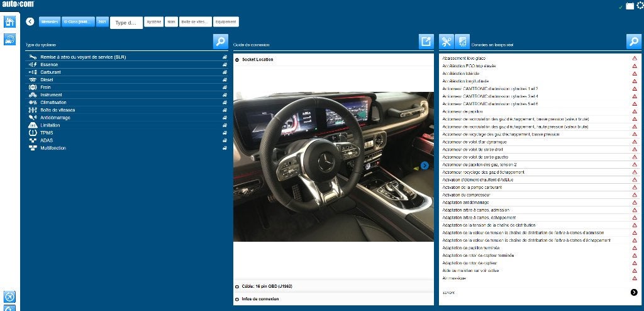Select the Antidémarrage system type
This screenshot has height=311, width=644.
[x=126, y=118]
